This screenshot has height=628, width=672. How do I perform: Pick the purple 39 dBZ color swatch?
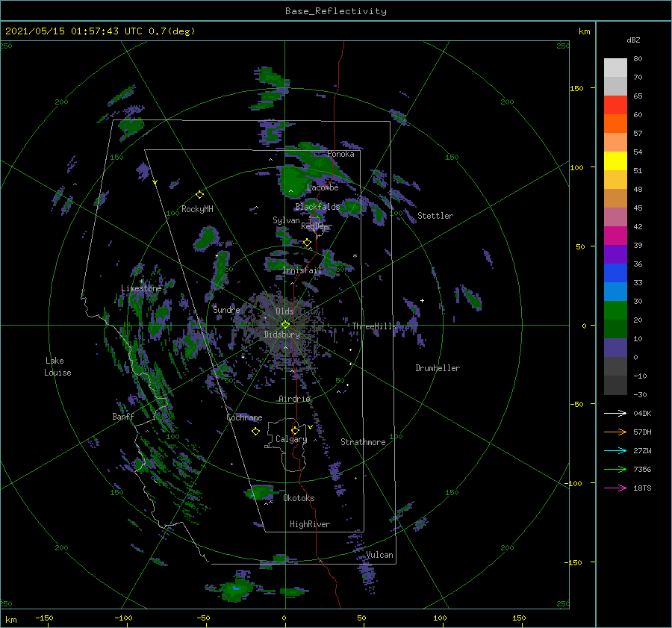[615, 254]
